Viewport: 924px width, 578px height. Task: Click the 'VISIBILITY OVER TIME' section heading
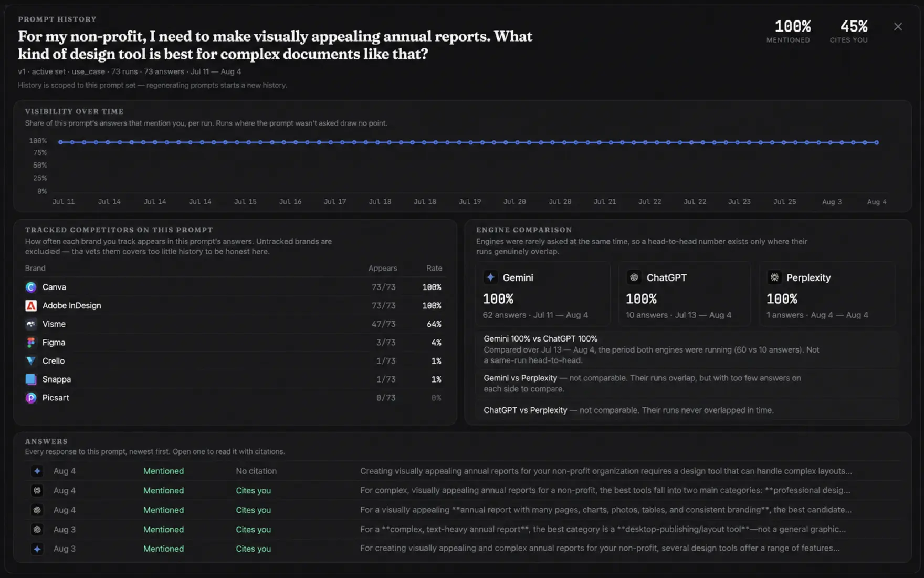(75, 111)
